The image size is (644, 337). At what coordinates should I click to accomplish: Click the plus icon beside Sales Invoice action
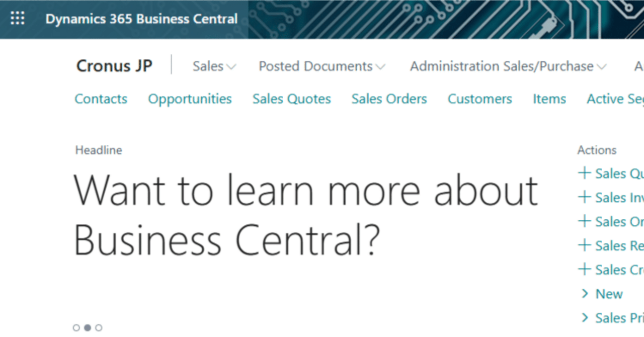(585, 197)
